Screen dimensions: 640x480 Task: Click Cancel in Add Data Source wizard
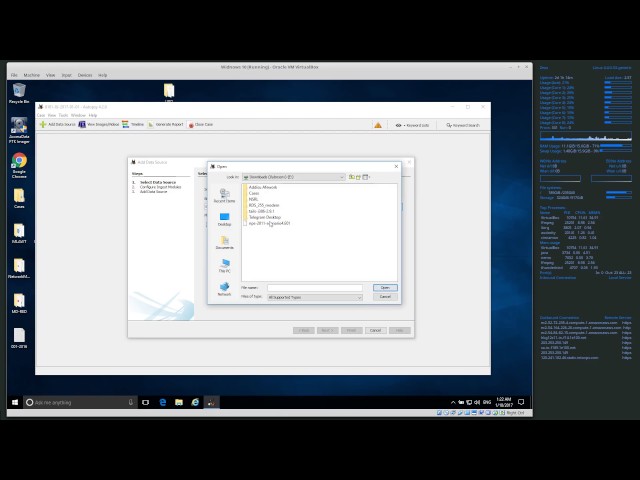(376, 330)
